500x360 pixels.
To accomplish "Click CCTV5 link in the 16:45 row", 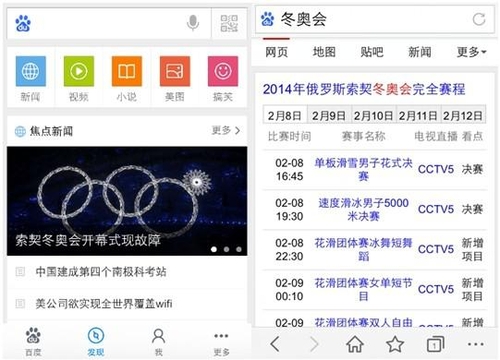I will (436, 169).
